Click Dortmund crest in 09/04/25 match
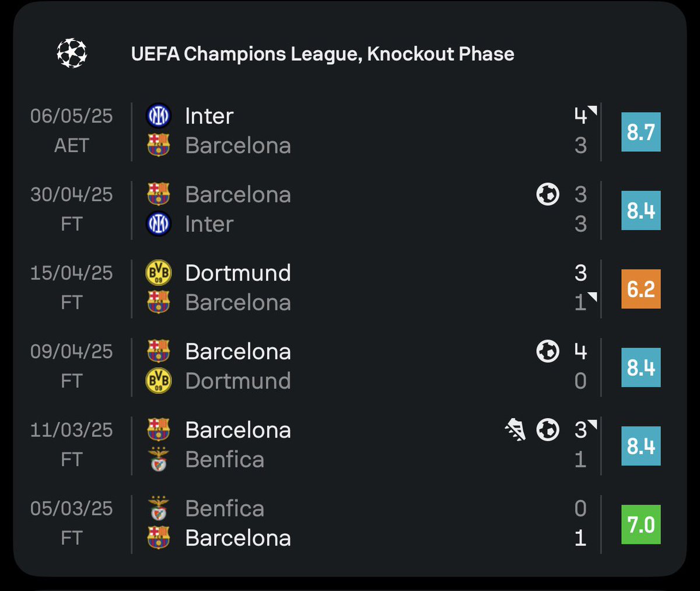 click(158, 381)
